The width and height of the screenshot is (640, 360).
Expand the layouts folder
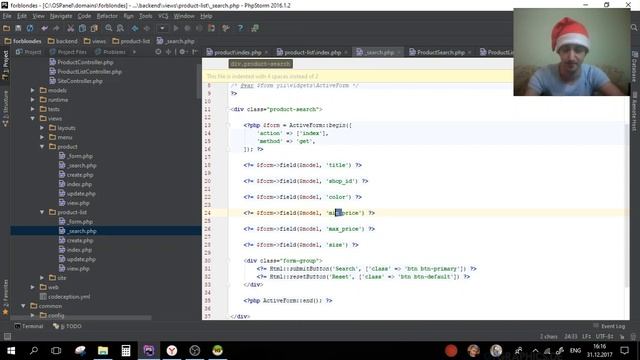click(42, 128)
